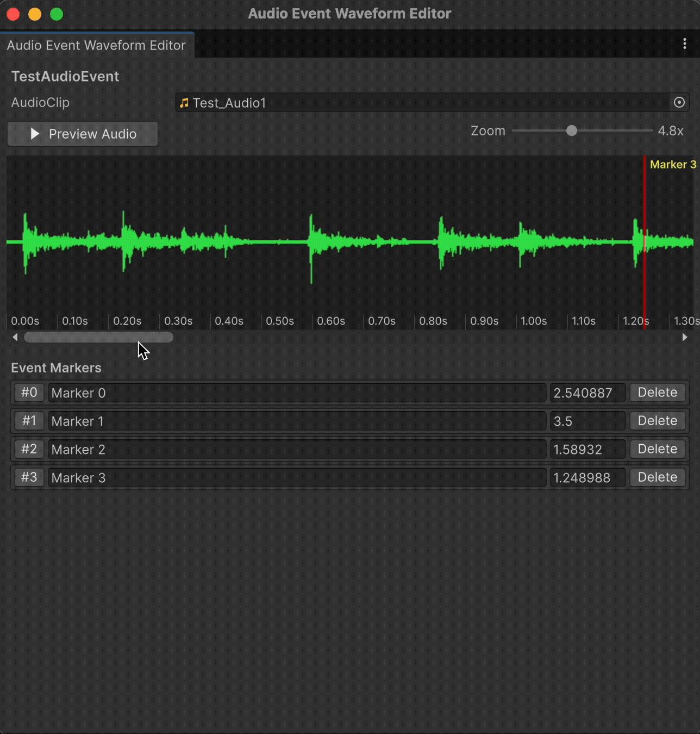Image resolution: width=700 pixels, height=734 pixels.
Task: Close the window with the red button
Action: point(14,14)
